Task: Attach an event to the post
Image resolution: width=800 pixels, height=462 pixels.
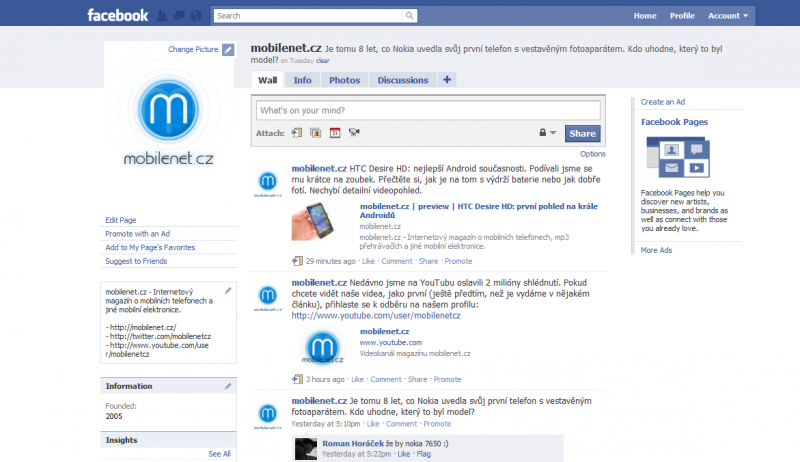Action: pos(335,133)
